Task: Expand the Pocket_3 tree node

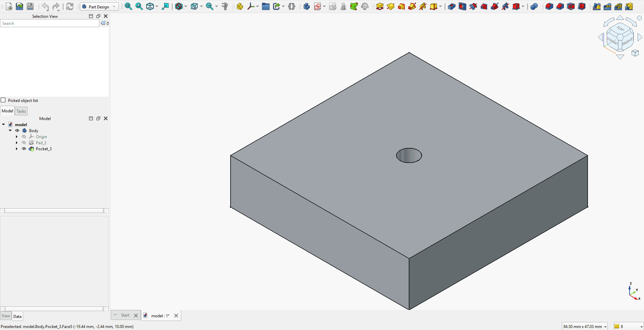Action: click(x=17, y=149)
